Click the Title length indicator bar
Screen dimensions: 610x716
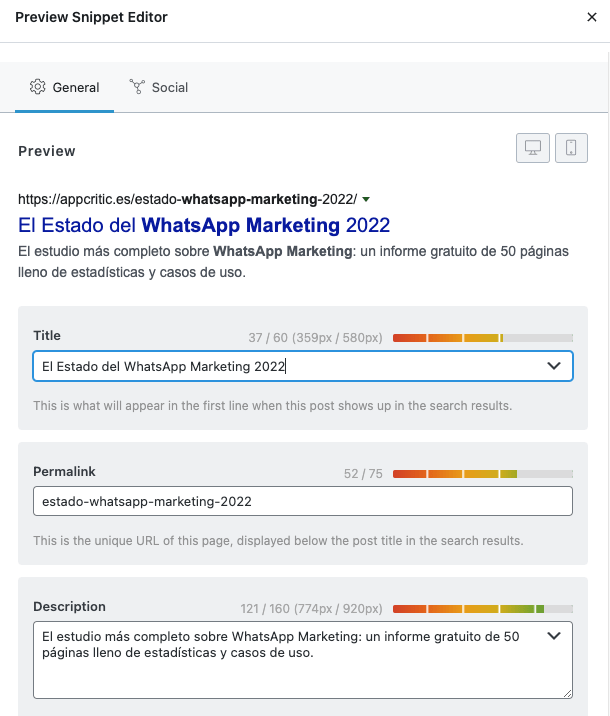(x=483, y=338)
